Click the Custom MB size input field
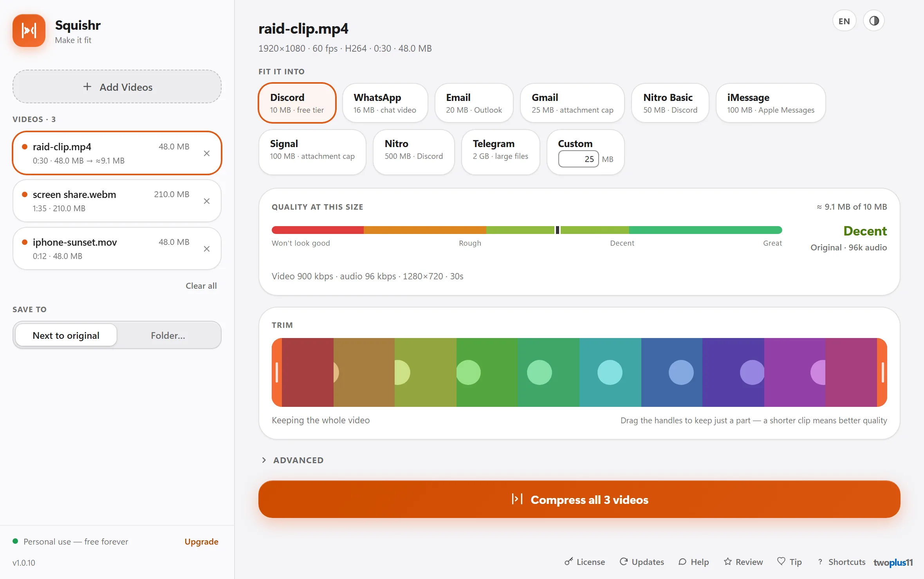This screenshot has width=924, height=579. point(578,159)
